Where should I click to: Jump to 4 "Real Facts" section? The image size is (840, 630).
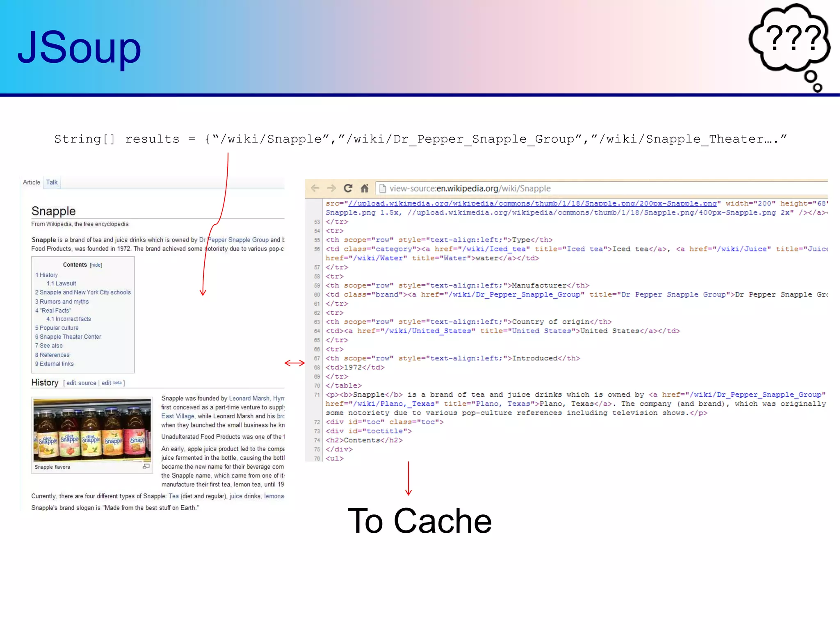click(53, 310)
